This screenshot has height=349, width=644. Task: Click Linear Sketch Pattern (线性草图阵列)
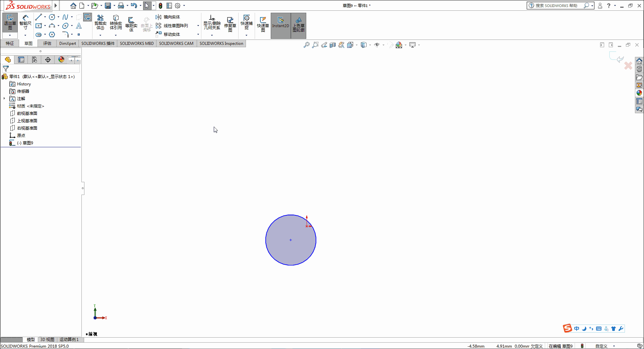click(x=172, y=26)
